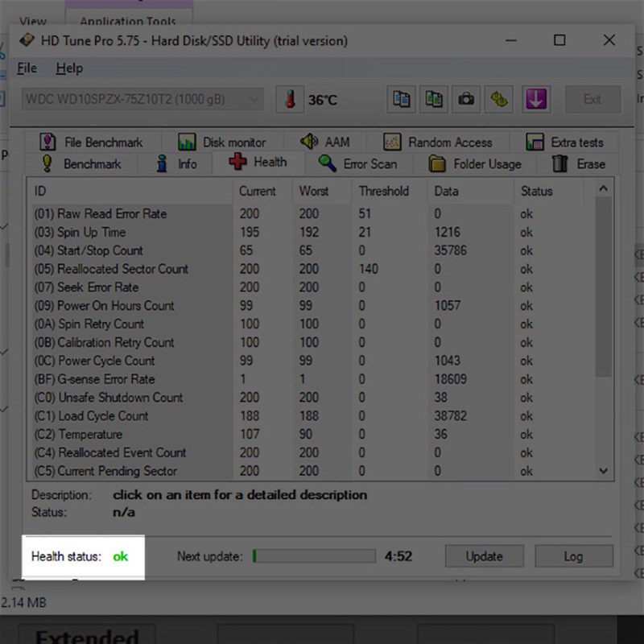Click the Current column header

click(262, 191)
